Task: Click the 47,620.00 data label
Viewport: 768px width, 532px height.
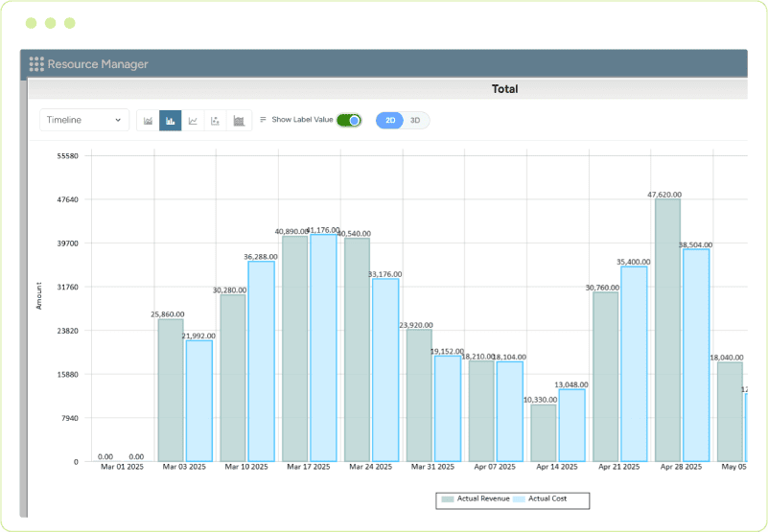Action: click(664, 195)
